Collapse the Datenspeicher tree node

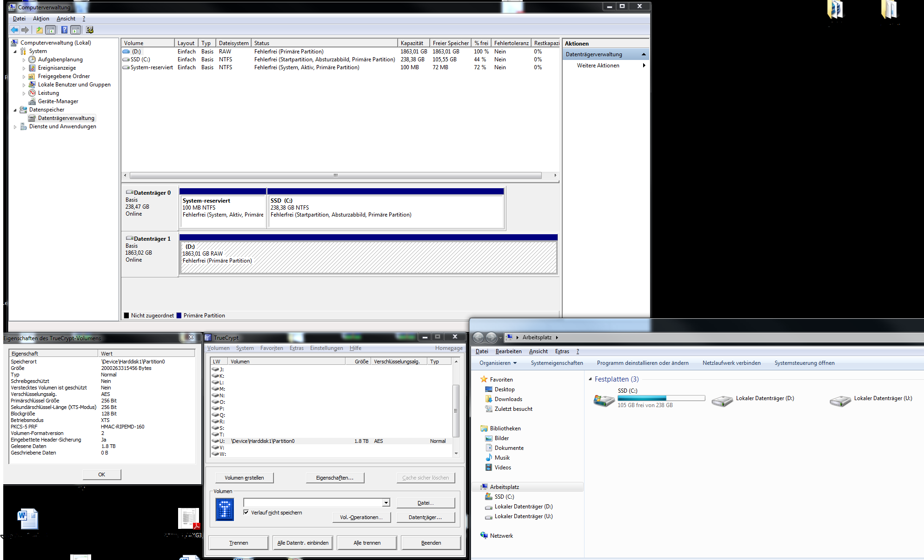click(x=15, y=110)
